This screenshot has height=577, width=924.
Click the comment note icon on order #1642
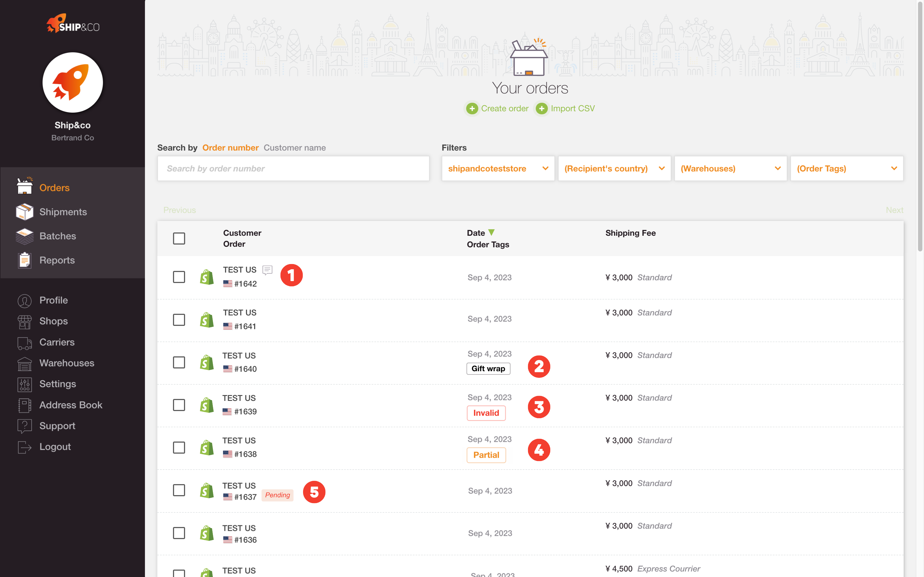point(267,270)
